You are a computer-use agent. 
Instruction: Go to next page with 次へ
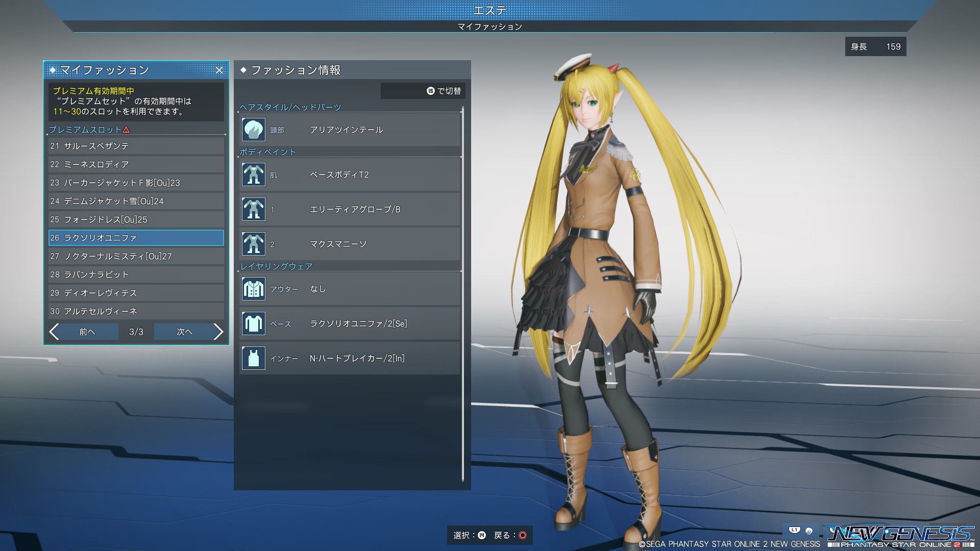pyautogui.click(x=184, y=332)
